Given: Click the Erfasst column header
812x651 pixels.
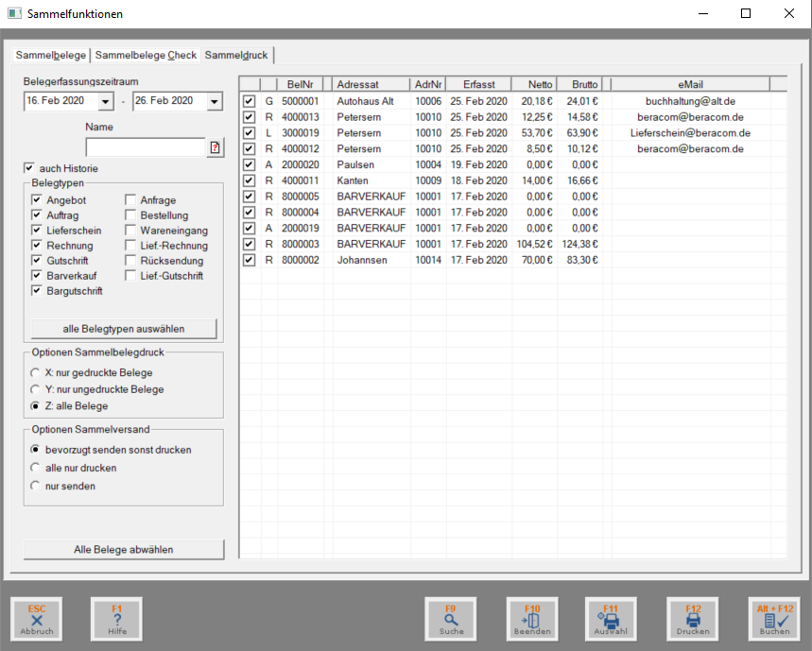Looking at the screenshot, I should click(x=479, y=84).
